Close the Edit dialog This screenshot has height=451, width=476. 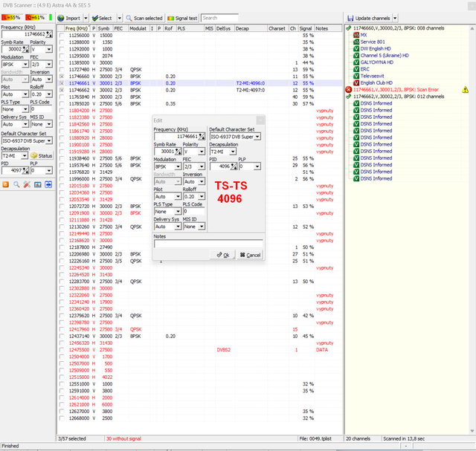coord(260,120)
